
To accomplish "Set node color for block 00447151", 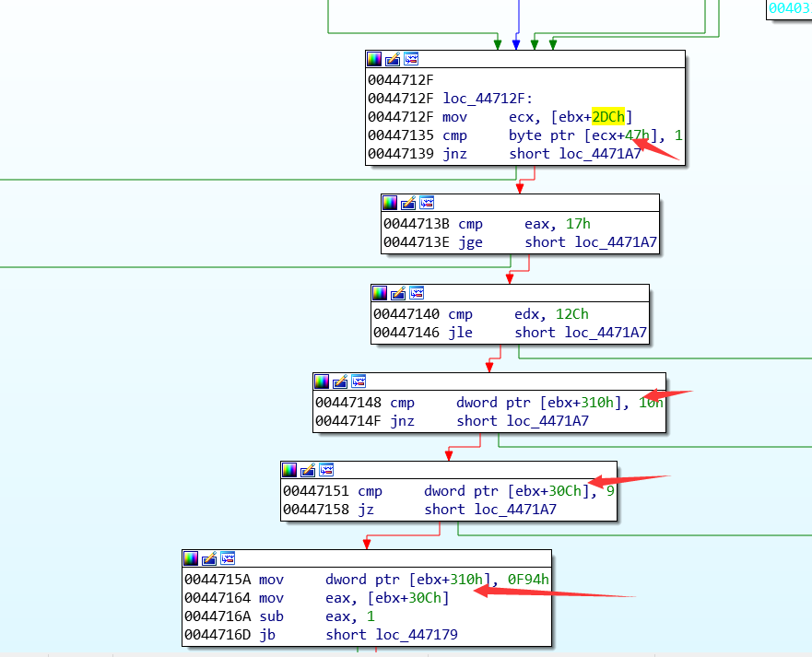I will click(289, 470).
